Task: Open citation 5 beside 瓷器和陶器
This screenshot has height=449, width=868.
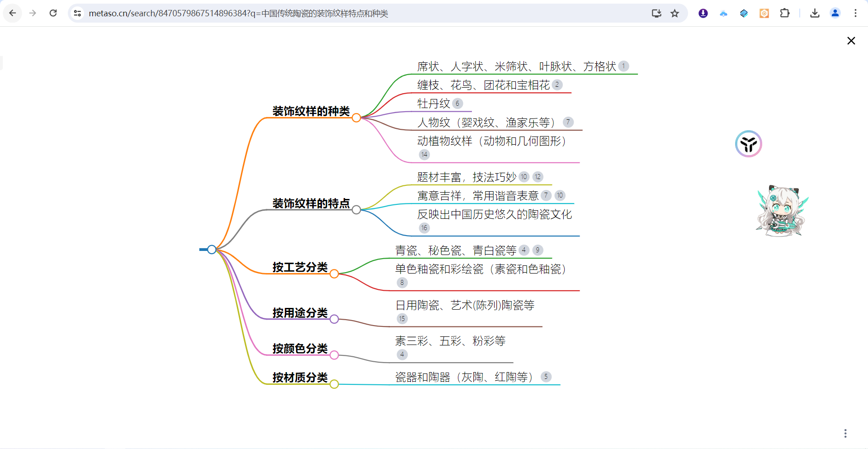Action: pos(546,377)
